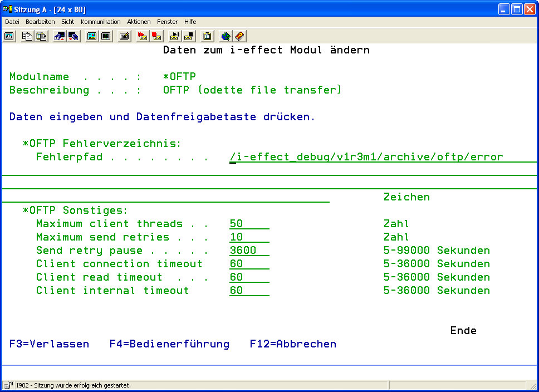Open the Kommunikation menu

click(100, 22)
